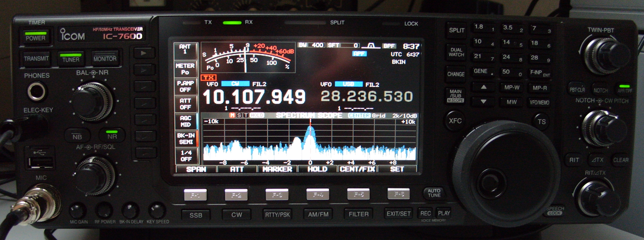Select the SET scope menu item

click(x=397, y=169)
